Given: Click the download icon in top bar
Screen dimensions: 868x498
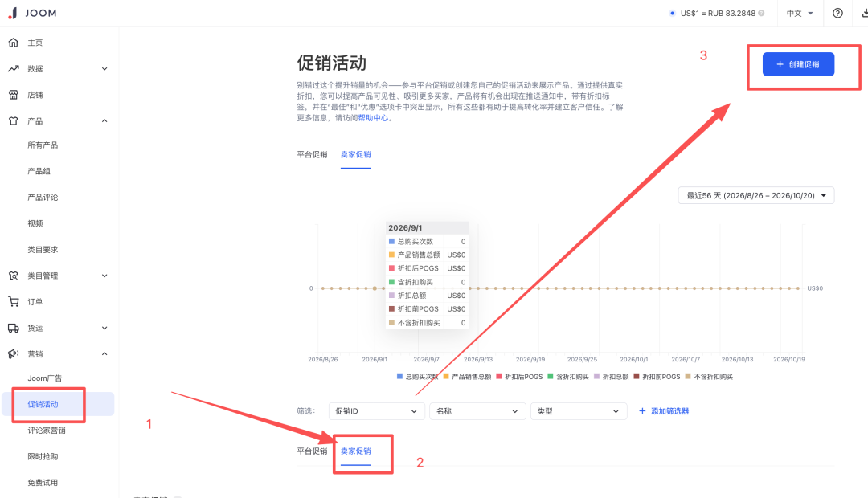Looking at the screenshot, I should 864,13.
